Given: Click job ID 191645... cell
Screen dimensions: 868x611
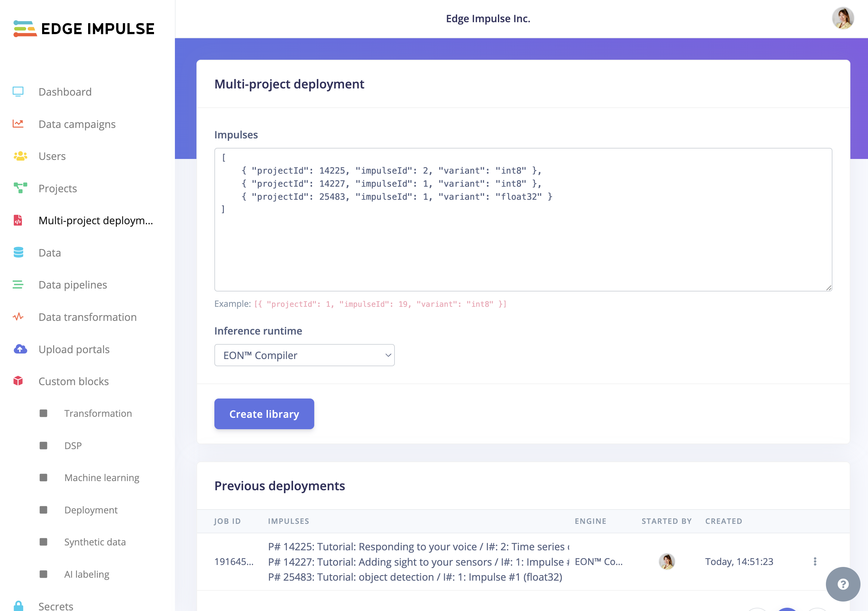Looking at the screenshot, I should point(234,561).
